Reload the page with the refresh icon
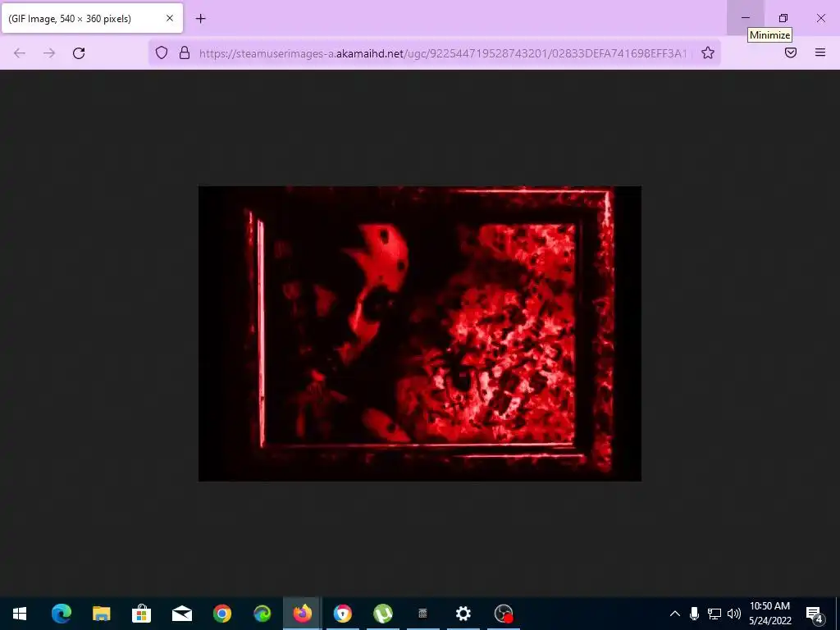 point(79,53)
